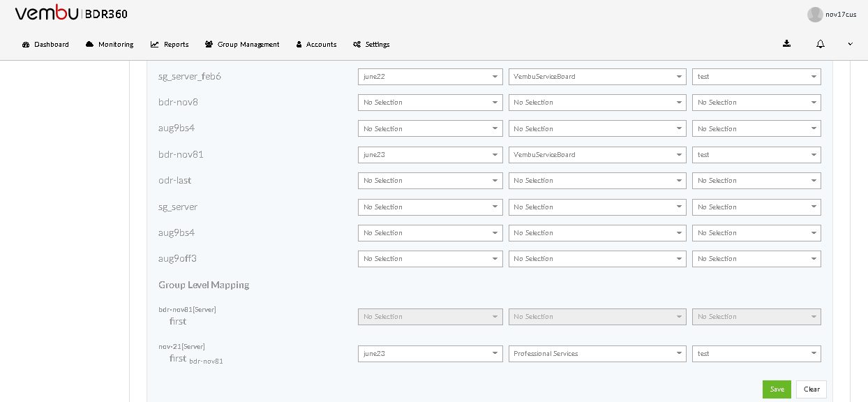Viewport: 868px width, 402px height.
Task: Open first dropdown for bdr-nov8 row
Action: pos(431,103)
